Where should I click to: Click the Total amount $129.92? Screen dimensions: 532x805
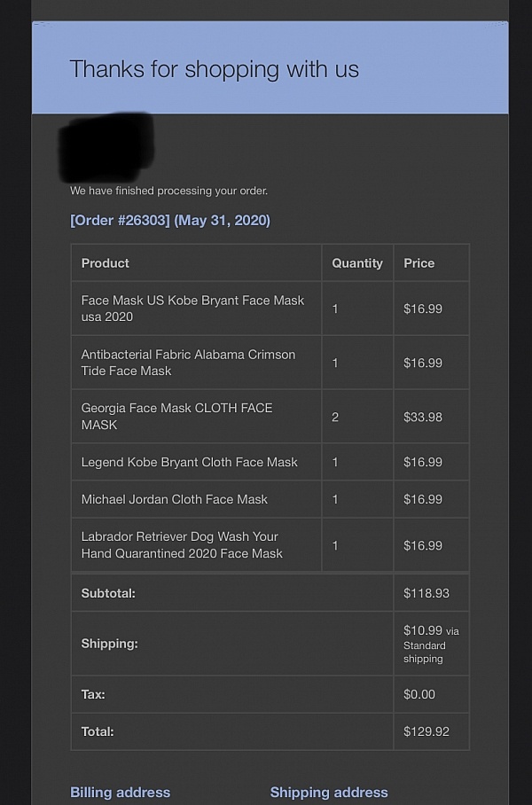tap(426, 731)
